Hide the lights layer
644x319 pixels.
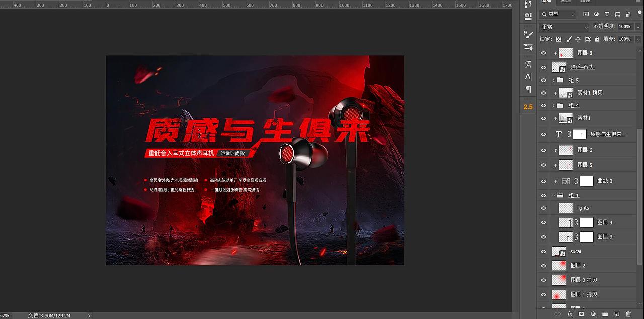(543, 208)
